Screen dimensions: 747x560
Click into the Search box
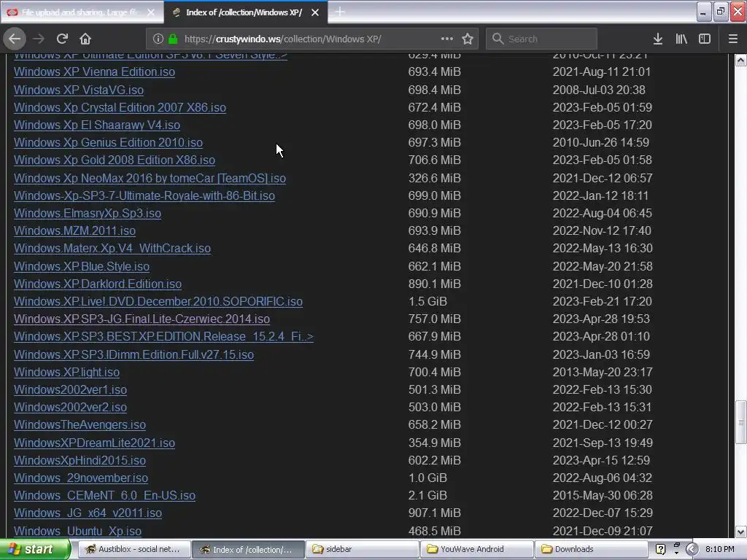[x=541, y=39]
